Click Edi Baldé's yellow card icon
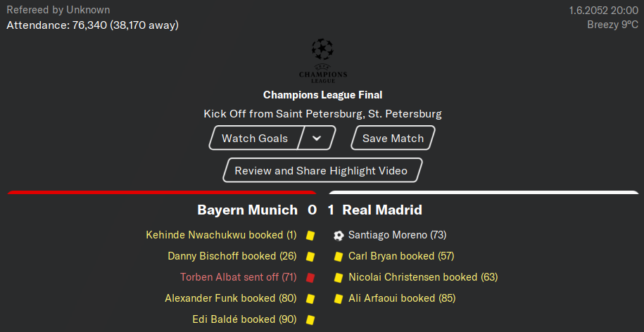This screenshot has height=332, width=644. 310,319
